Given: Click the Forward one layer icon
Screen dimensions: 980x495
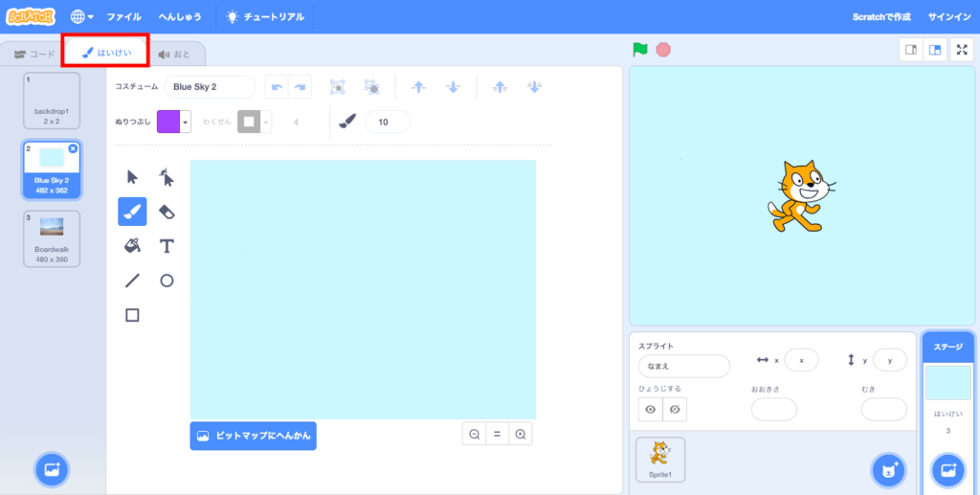Looking at the screenshot, I should click(x=419, y=87).
